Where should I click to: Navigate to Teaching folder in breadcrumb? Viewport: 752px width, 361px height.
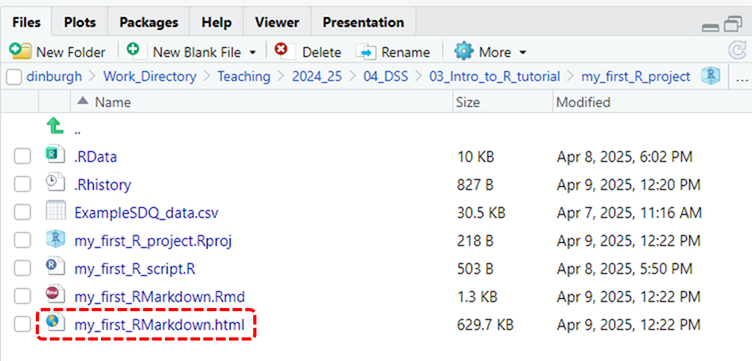click(244, 77)
